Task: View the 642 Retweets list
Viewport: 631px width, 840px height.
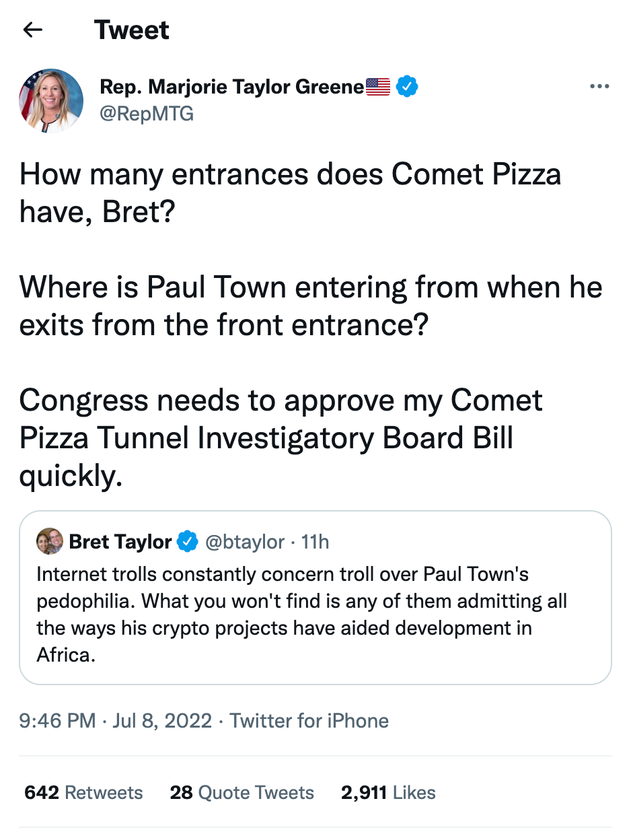Action: pyautogui.click(x=83, y=792)
